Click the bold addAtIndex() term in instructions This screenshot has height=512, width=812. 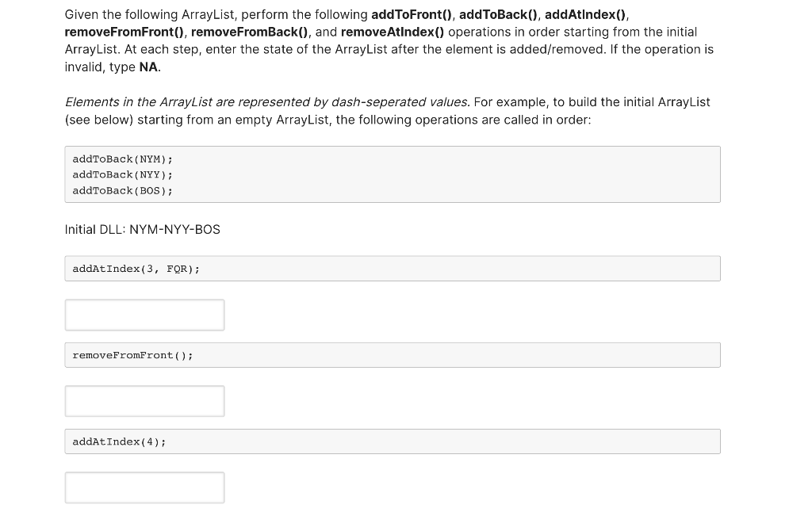(x=585, y=14)
